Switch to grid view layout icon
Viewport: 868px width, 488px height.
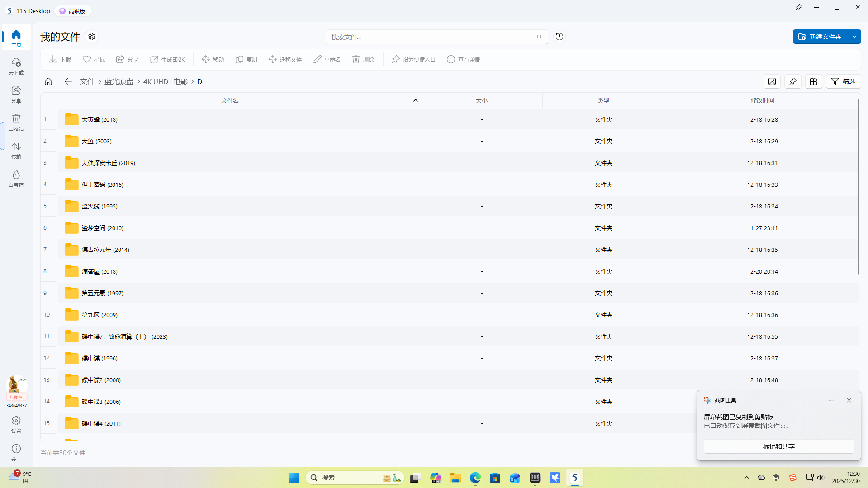click(x=814, y=81)
